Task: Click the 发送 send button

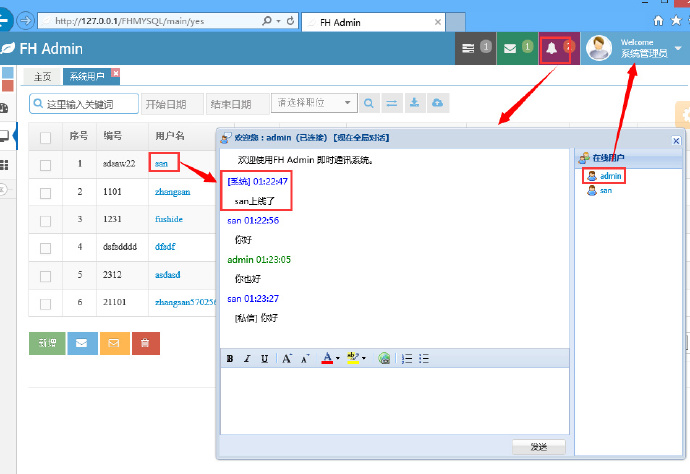Action: (539, 447)
